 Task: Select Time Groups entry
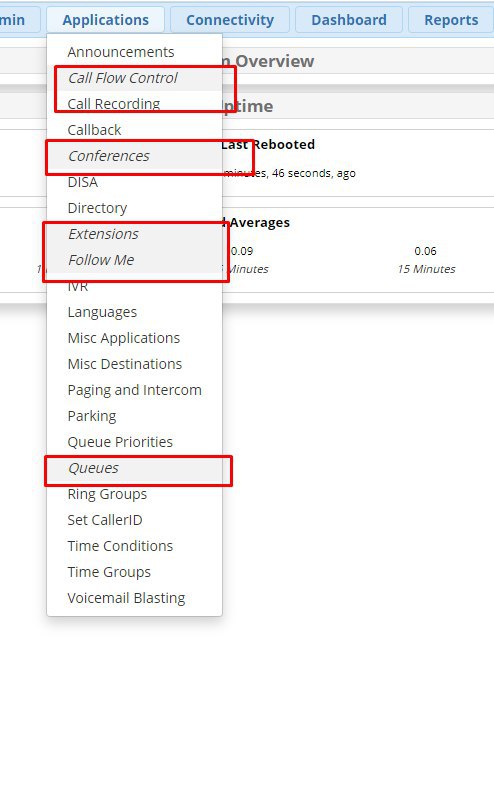[134, 572]
